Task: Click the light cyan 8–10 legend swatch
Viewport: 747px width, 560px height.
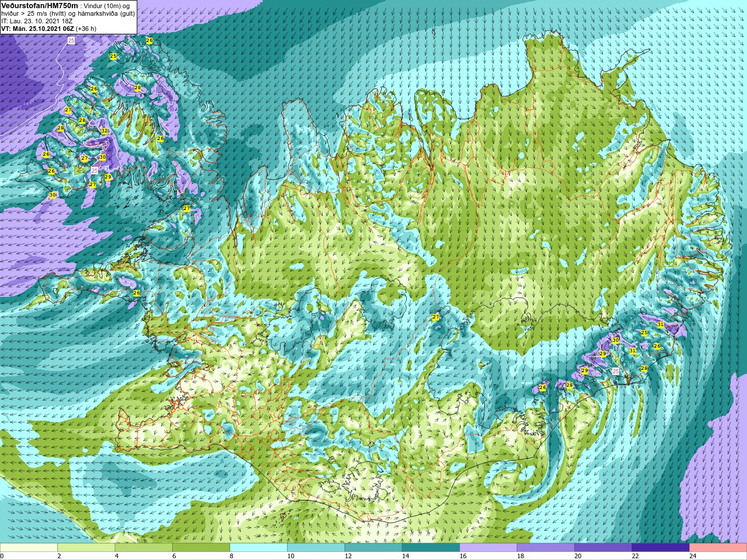Action: (x=259, y=548)
